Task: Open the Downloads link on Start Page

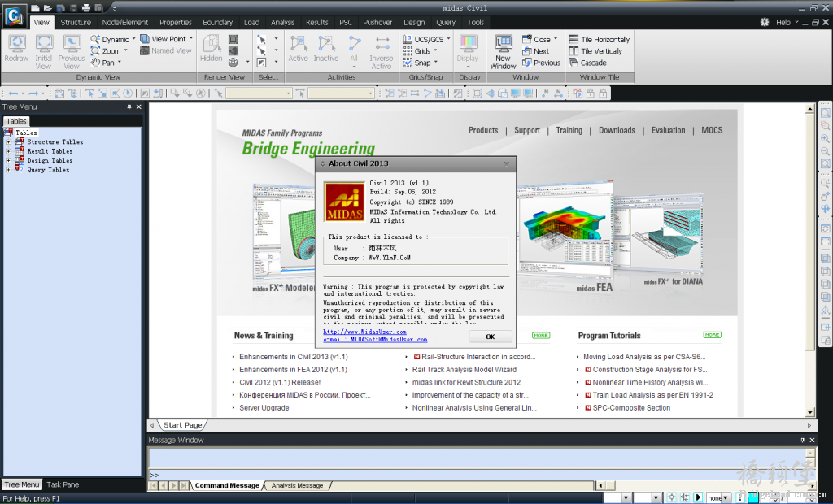Action: pyautogui.click(x=617, y=130)
